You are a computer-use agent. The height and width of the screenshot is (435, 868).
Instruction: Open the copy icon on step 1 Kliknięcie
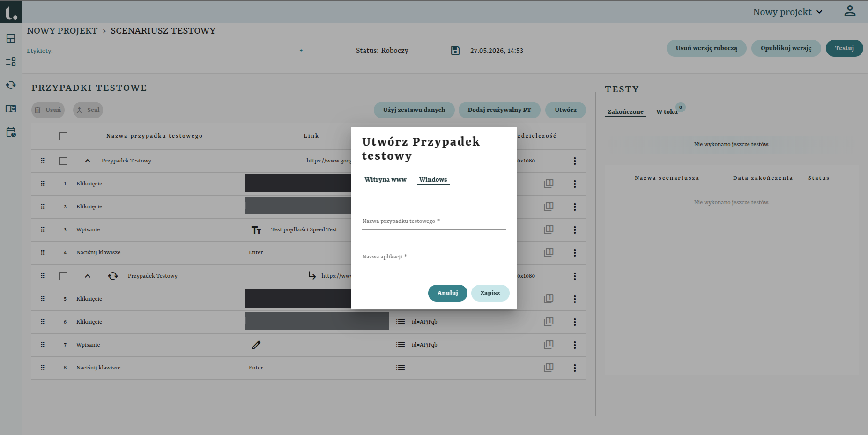[549, 184]
